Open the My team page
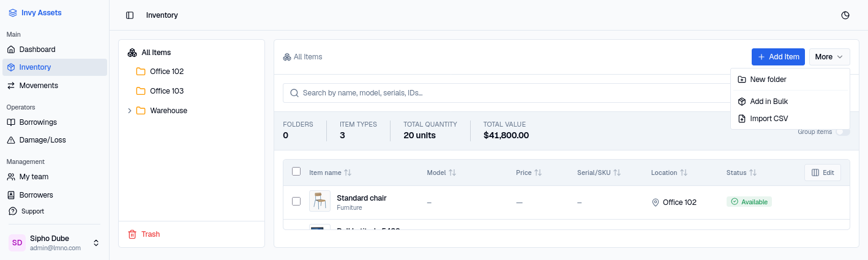The image size is (868, 260). click(x=54, y=177)
